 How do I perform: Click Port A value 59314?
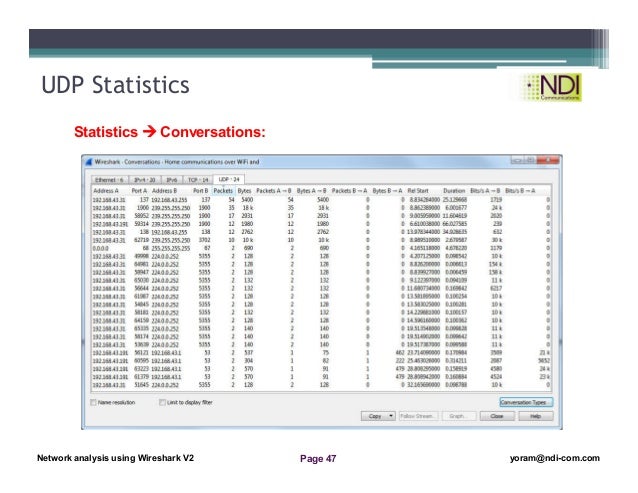coord(141,224)
